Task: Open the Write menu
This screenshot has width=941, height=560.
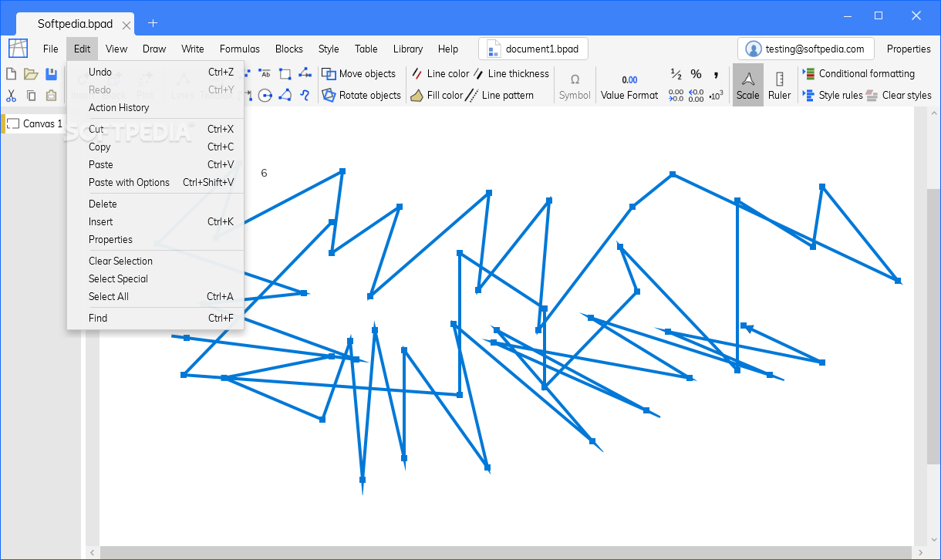Action: pyautogui.click(x=193, y=49)
